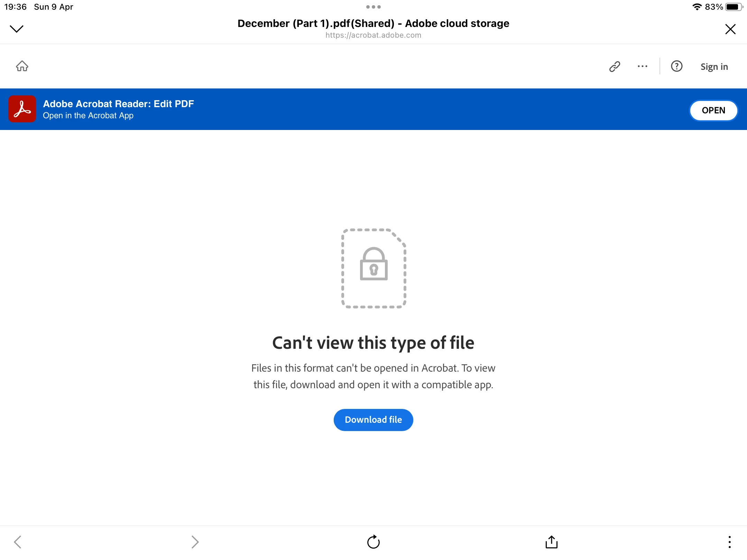This screenshot has width=747, height=560.
Task: Collapse the browser sheet with down chevron
Action: click(16, 29)
